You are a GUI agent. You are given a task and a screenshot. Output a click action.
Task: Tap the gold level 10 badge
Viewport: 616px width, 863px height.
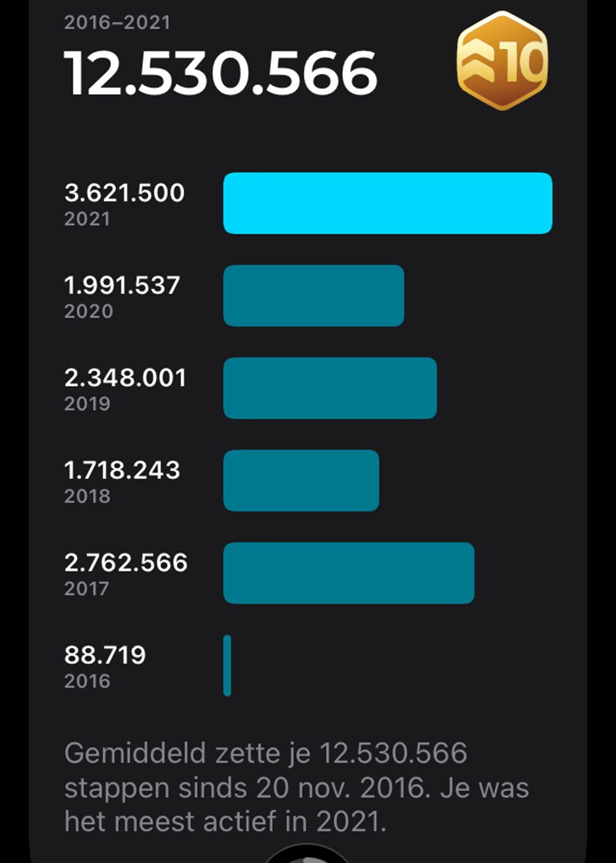point(502,60)
